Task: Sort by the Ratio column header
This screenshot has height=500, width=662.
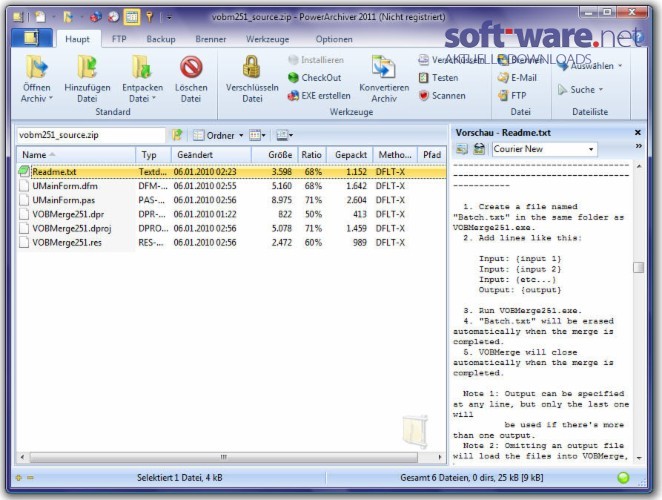Action: pyautogui.click(x=312, y=155)
